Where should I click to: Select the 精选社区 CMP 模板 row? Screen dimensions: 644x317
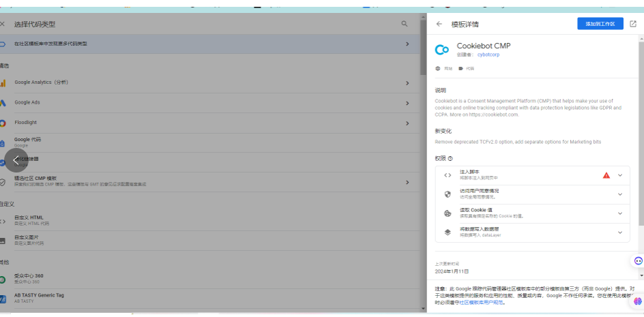tap(210, 182)
